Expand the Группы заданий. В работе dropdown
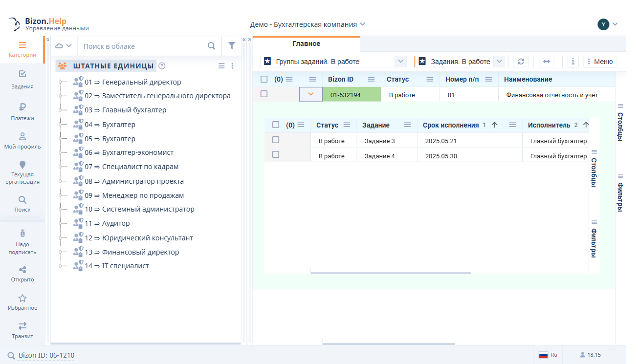Screen dimensions: 638x364 [x=400, y=62]
